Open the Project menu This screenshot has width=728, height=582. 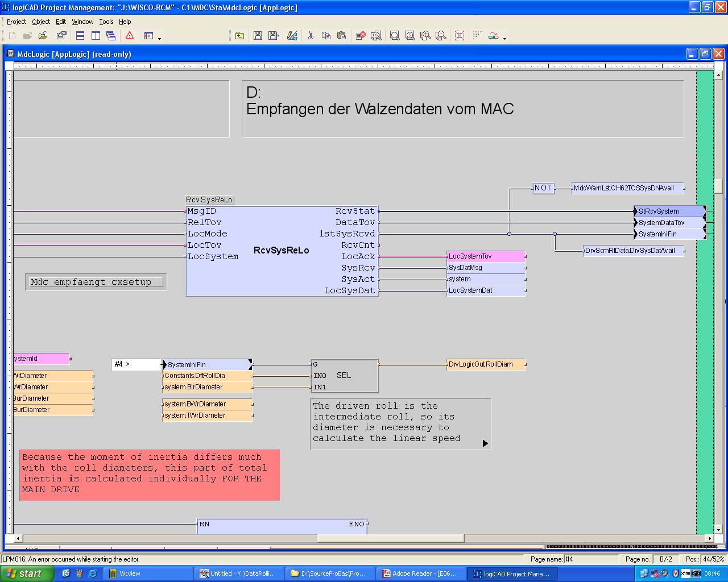16,22
